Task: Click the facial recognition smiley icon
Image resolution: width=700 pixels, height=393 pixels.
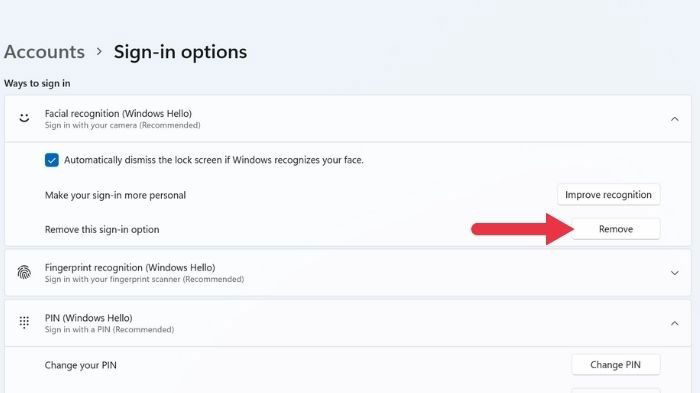Action: point(24,118)
